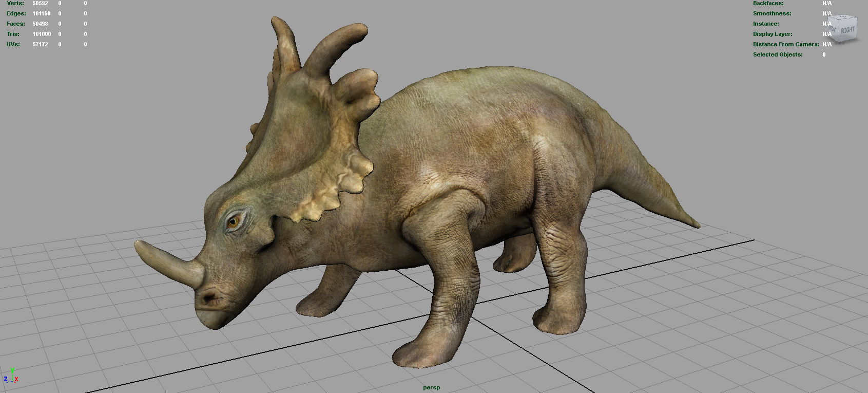Click the Faces count value 50498
Screen dimensions: 868x393
click(x=40, y=24)
